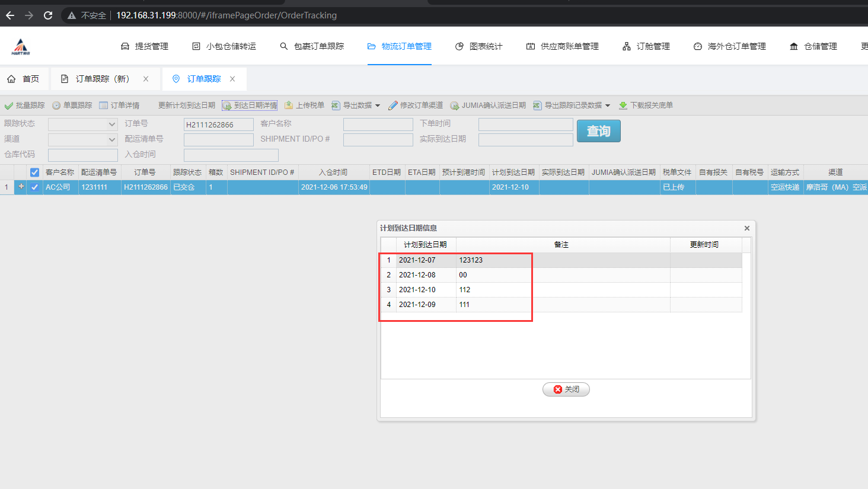This screenshot has height=489, width=868.
Task: Click the JUMIA确认派送日期 toolbar icon
Action: (454, 106)
